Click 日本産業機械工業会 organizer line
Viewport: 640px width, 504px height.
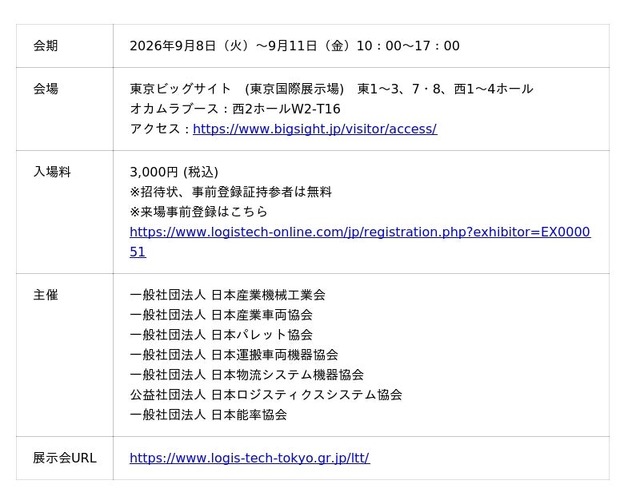pos(227,295)
